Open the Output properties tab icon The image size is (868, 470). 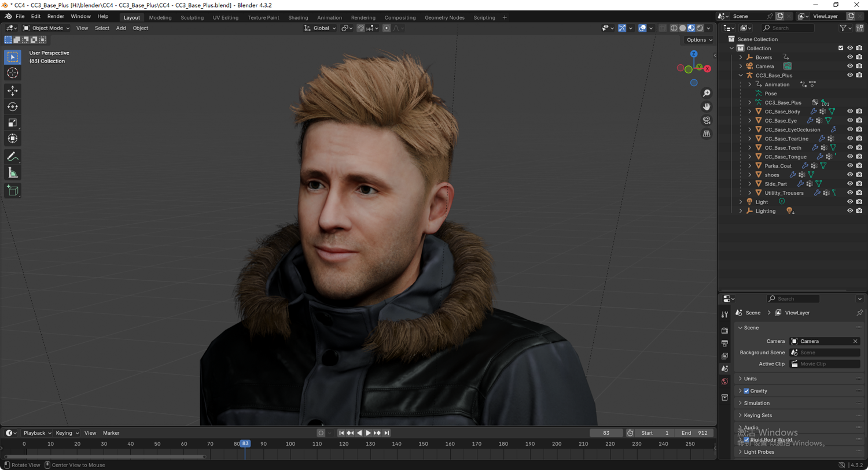[724, 343]
